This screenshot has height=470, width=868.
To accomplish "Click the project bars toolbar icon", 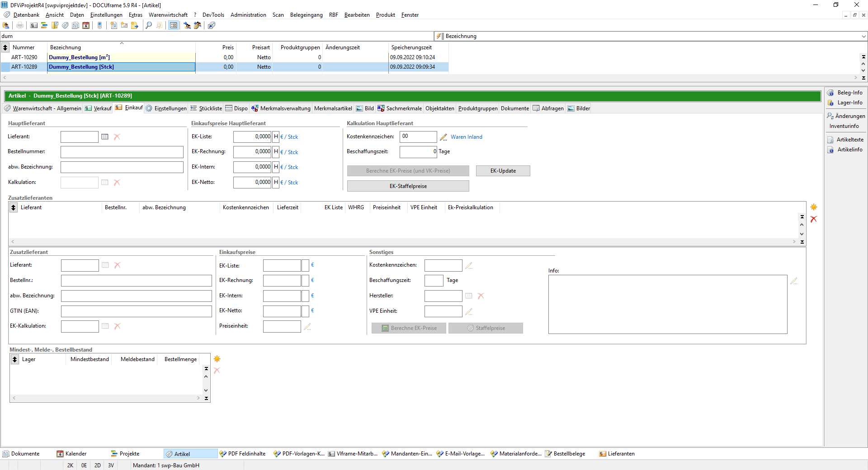I will [44, 25].
